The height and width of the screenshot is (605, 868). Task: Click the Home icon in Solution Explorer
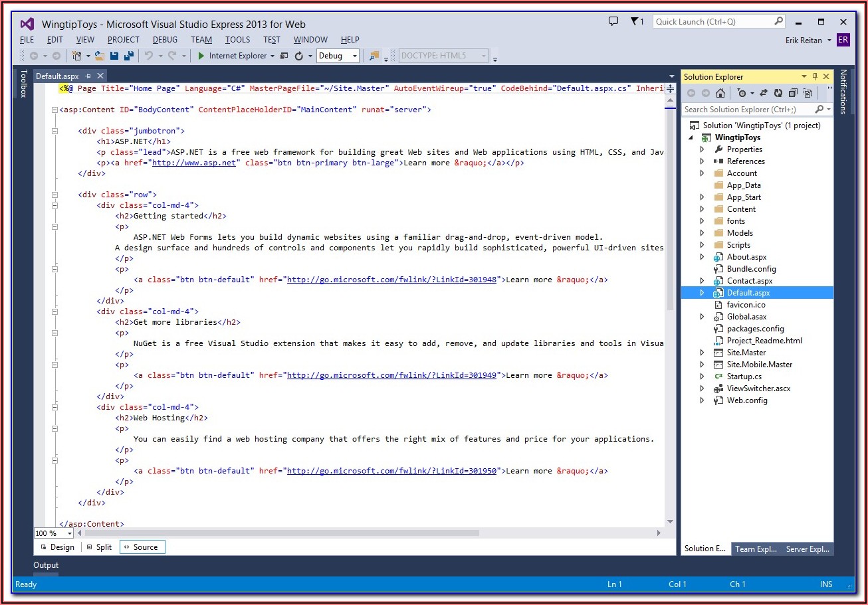(720, 94)
